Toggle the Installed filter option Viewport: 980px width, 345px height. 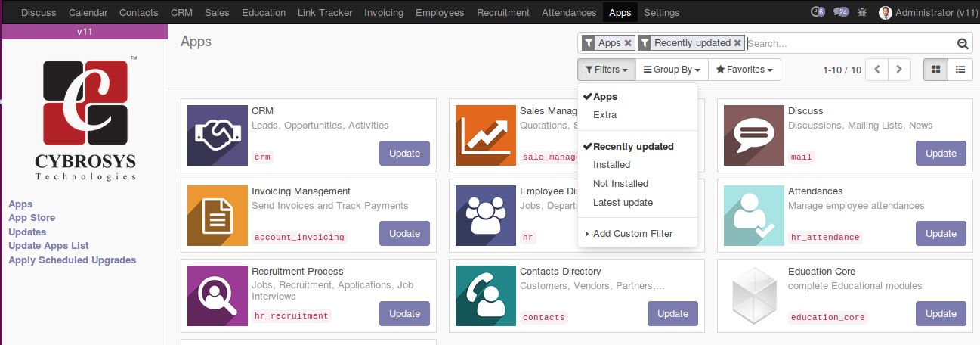(611, 165)
